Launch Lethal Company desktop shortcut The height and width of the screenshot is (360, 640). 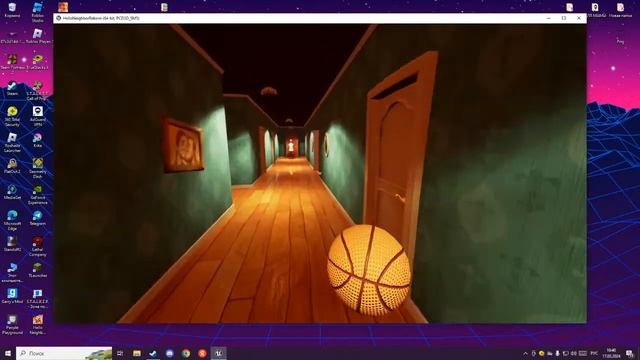[x=38, y=246]
